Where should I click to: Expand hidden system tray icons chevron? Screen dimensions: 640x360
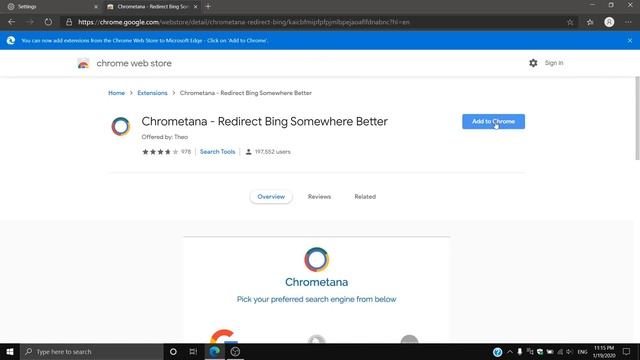pos(510,352)
